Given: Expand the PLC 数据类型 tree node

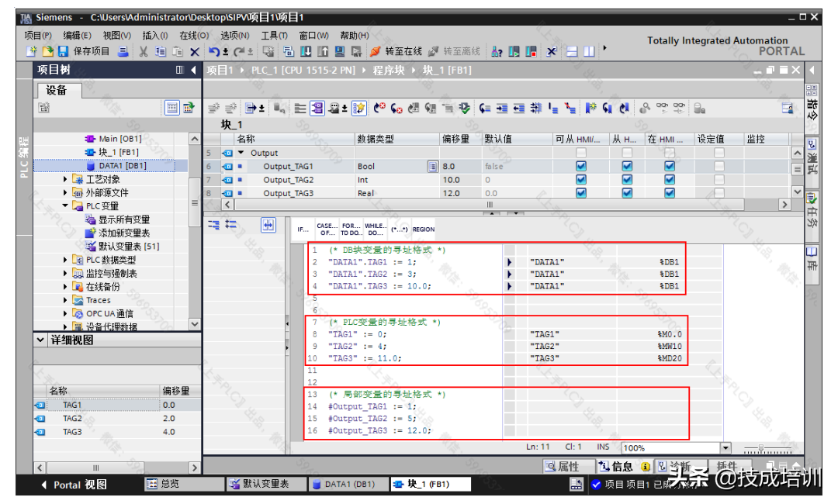Looking at the screenshot, I should pyautogui.click(x=66, y=260).
